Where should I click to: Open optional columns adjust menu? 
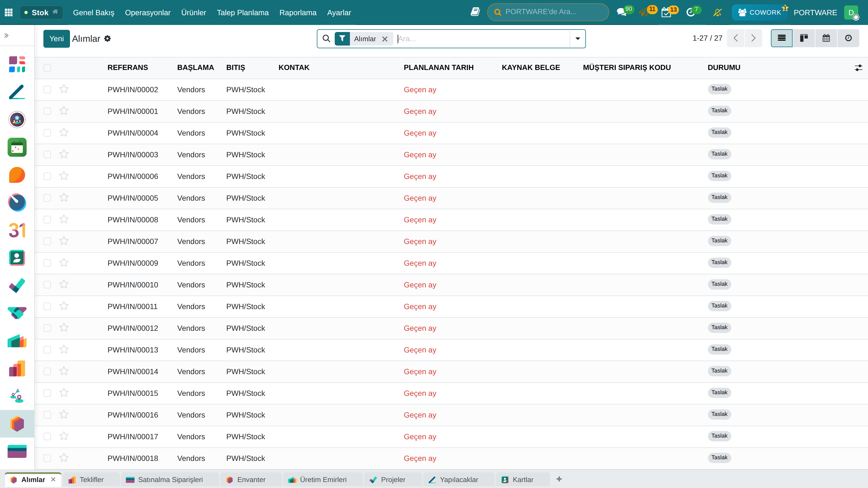[858, 68]
